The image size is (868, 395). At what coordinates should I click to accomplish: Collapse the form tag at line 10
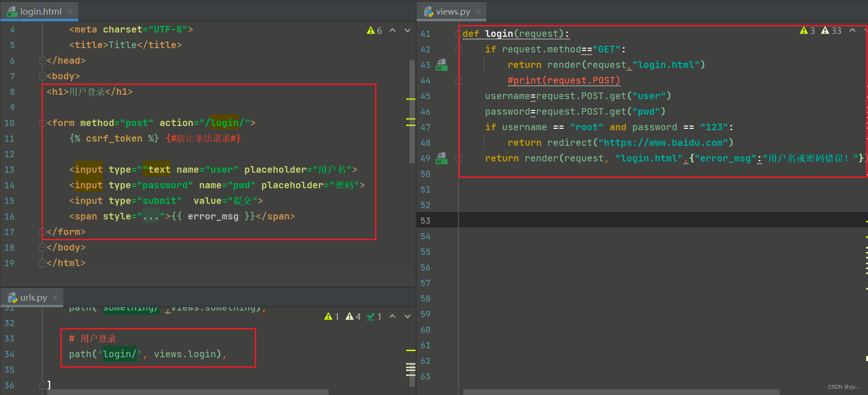[42, 123]
